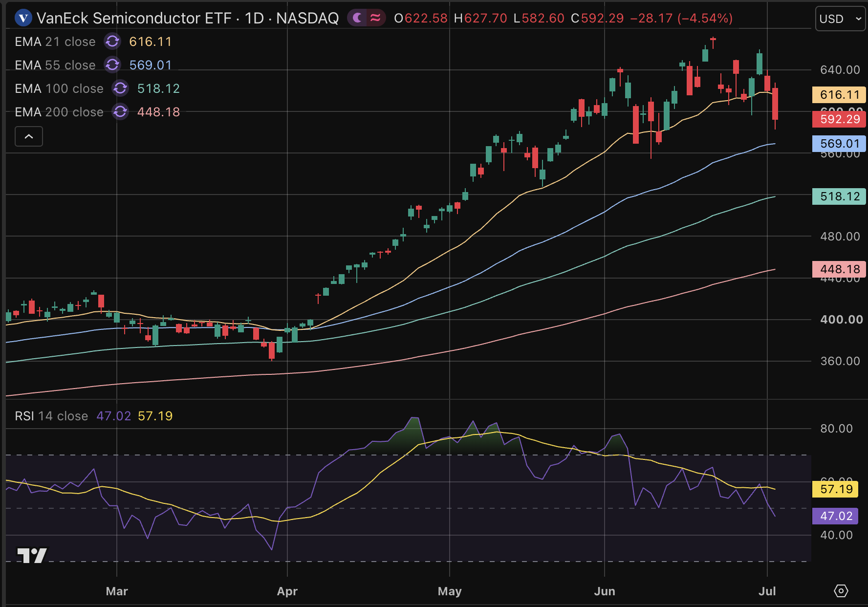Viewport: 868px width, 607px height.
Task: Click the May label on time axis
Action: pyautogui.click(x=450, y=591)
